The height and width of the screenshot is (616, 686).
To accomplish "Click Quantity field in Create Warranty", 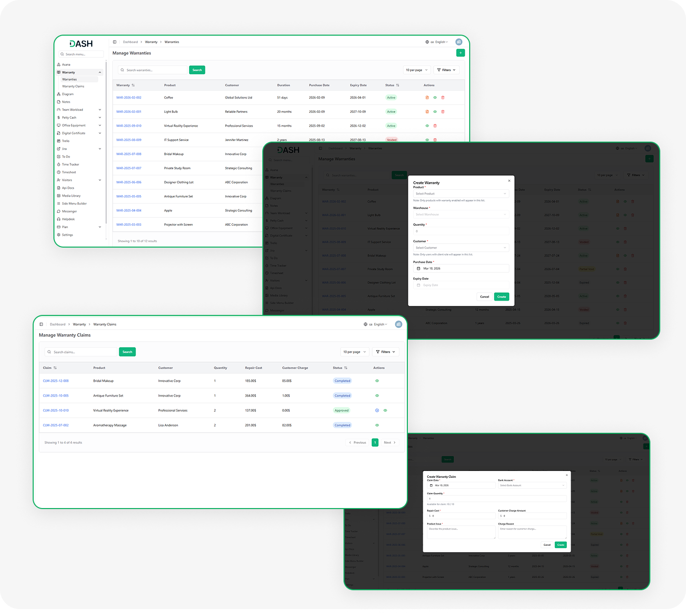I will tap(461, 231).
